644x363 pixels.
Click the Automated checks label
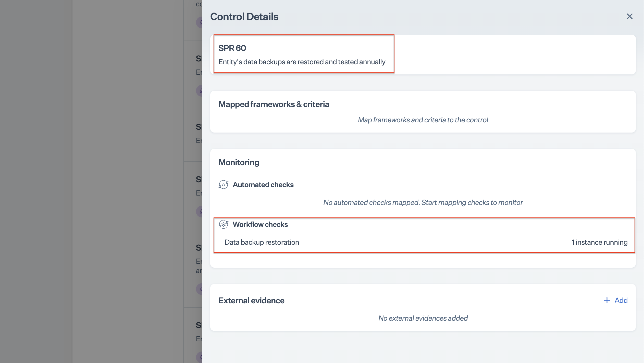(x=263, y=185)
